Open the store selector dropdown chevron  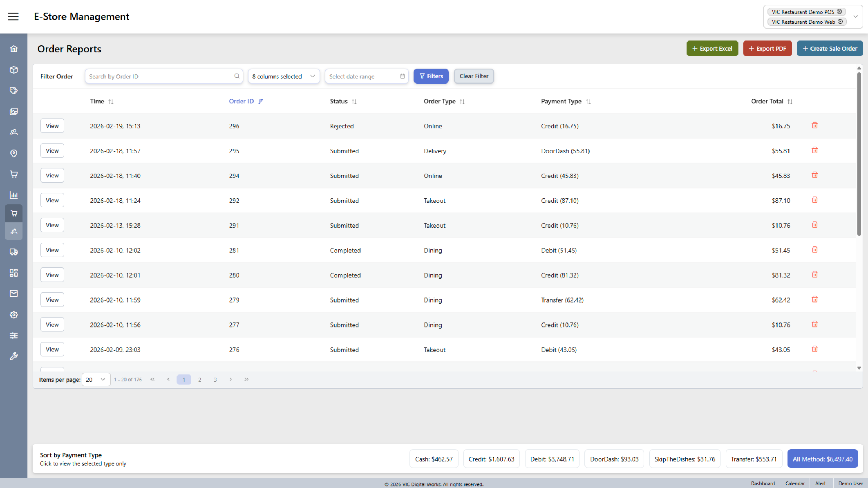click(855, 16)
